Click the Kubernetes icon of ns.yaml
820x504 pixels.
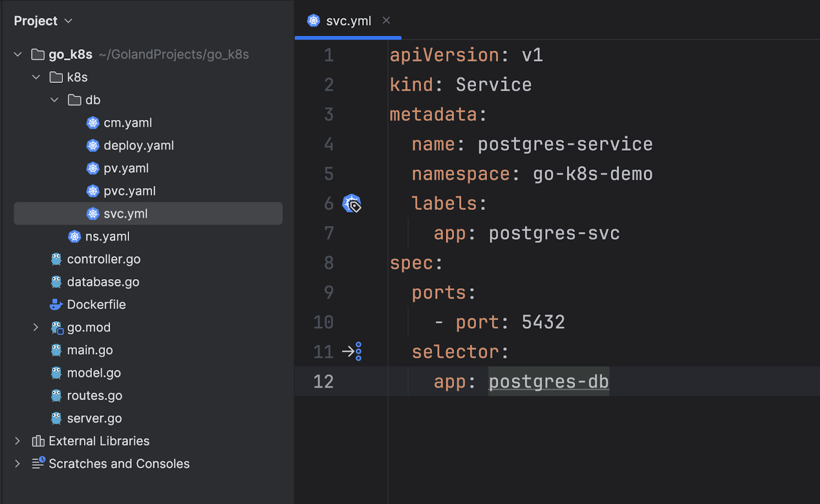75,236
